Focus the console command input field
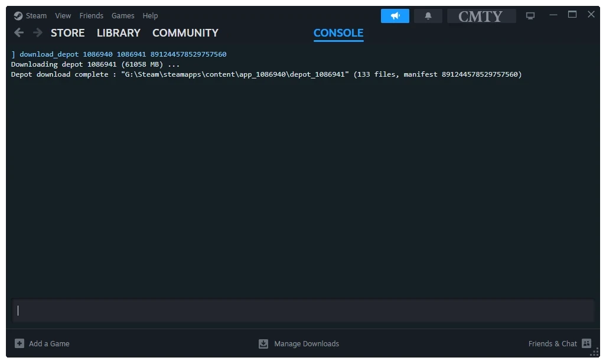Screen dimensions: 606x364 tap(303, 310)
